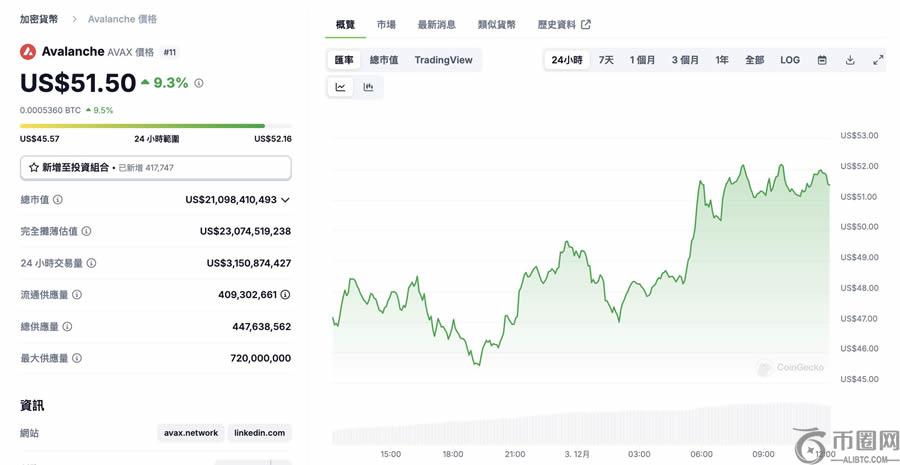Click 0.0005360 BTC value
Image resolution: width=900 pixels, height=465 pixels.
click(51, 110)
